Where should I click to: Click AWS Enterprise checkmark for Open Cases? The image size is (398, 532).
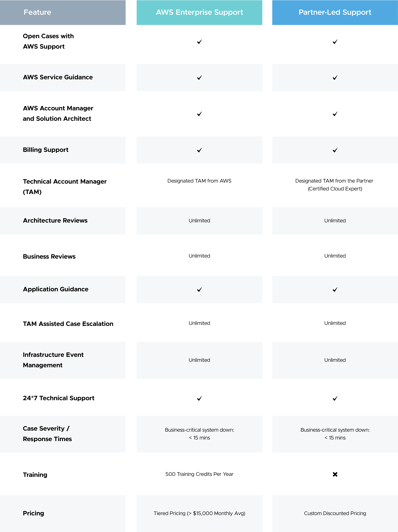[x=199, y=42]
